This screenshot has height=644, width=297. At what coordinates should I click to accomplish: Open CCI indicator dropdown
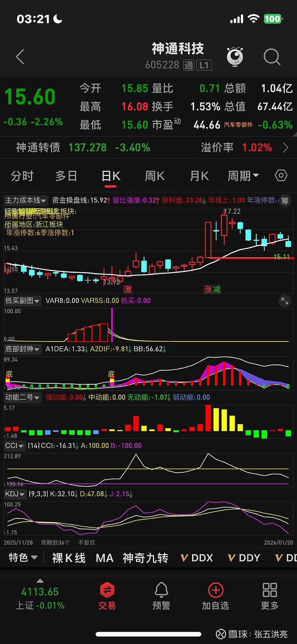[x=14, y=446]
